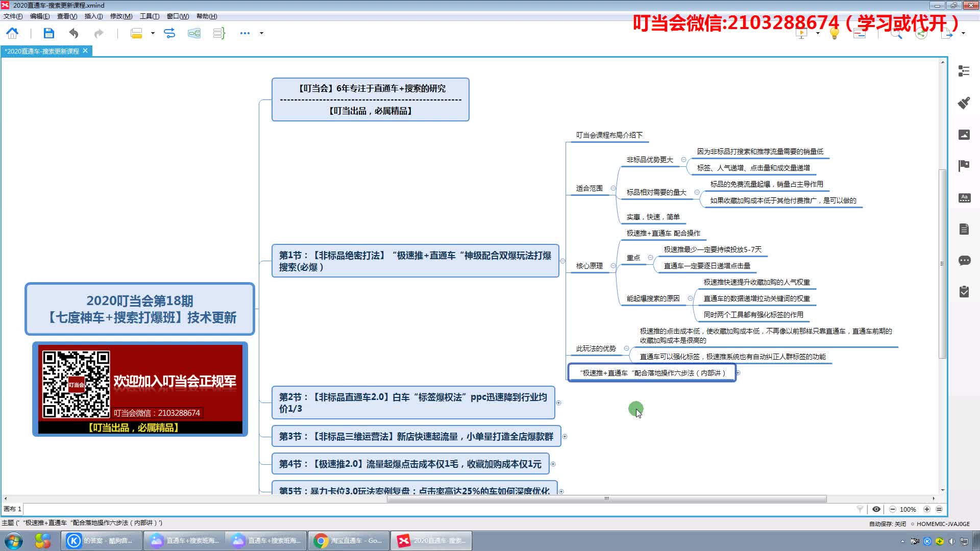Select the central topic 2020叮当会第18期
980x551 pixels.
pos(140,309)
